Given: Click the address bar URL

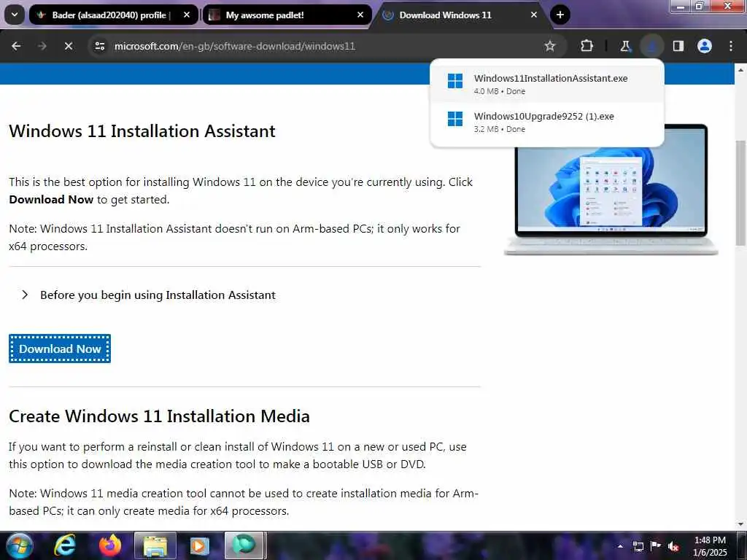Looking at the screenshot, I should tap(235, 46).
